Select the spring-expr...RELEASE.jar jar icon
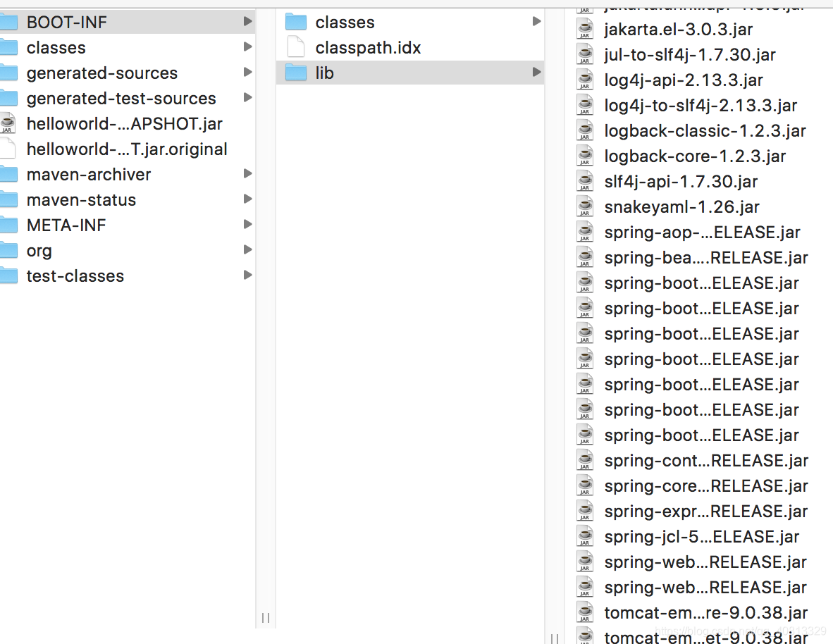Image resolution: width=833 pixels, height=644 pixels. (x=585, y=511)
